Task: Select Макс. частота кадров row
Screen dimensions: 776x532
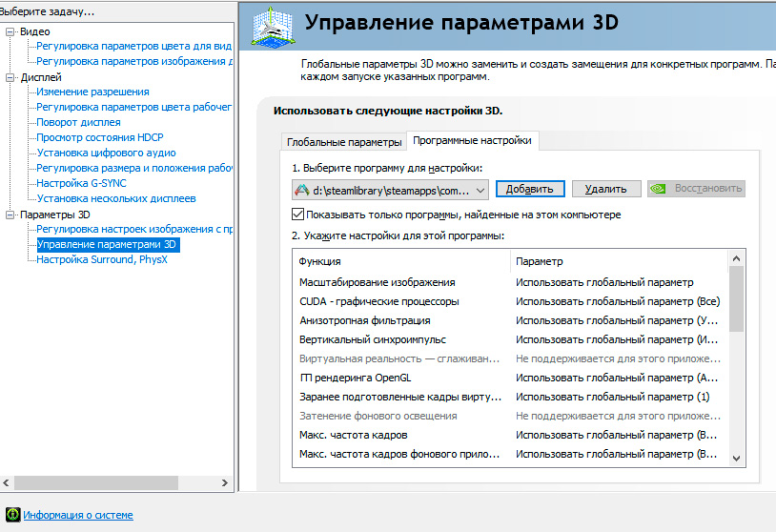Action: 510,435
